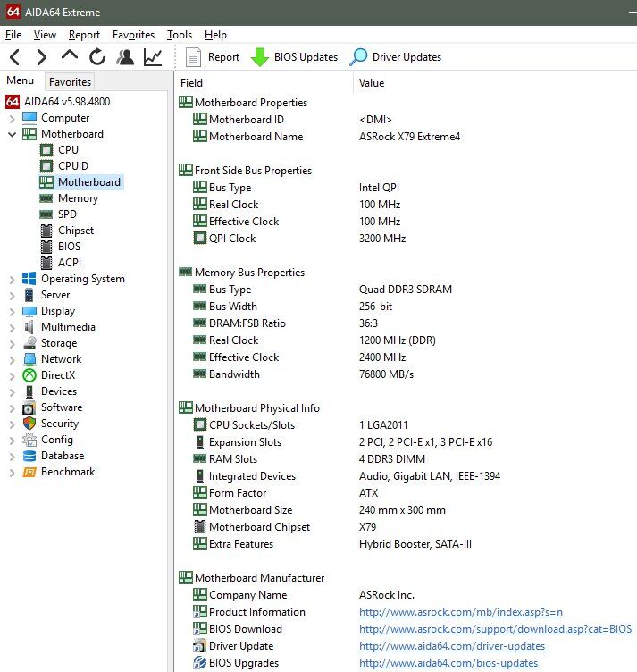The height and width of the screenshot is (672, 637).
Task: Switch to the Favorites tab
Action: [x=70, y=82]
